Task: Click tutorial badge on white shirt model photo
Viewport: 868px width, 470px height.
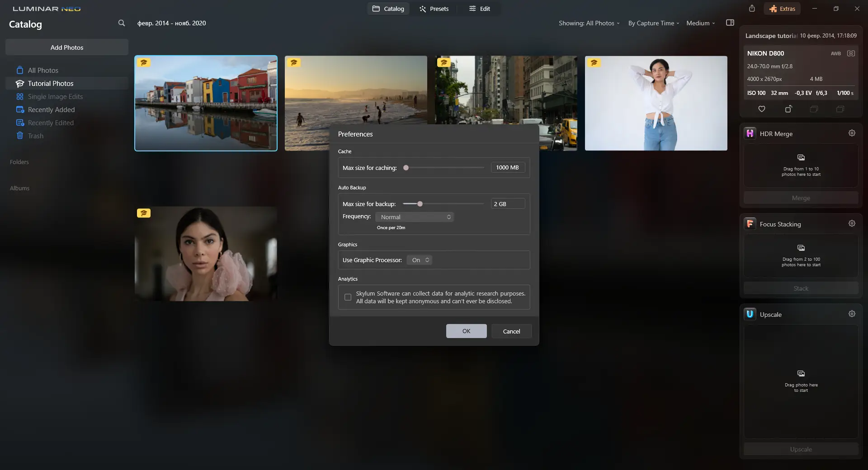Action: pos(594,62)
